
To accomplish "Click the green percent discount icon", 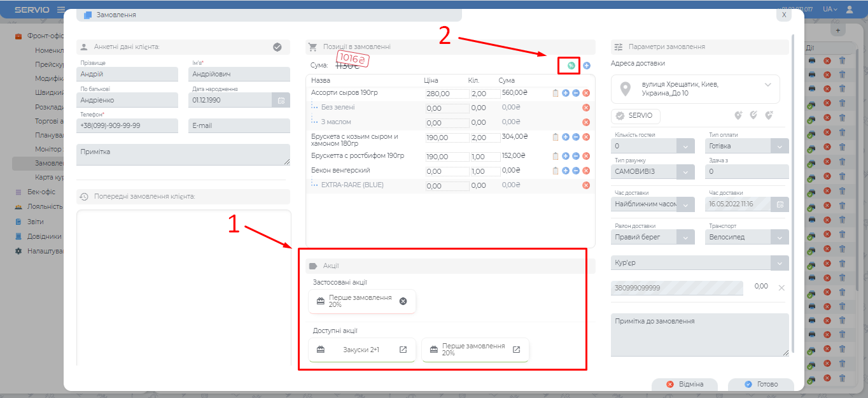I will click(x=571, y=65).
